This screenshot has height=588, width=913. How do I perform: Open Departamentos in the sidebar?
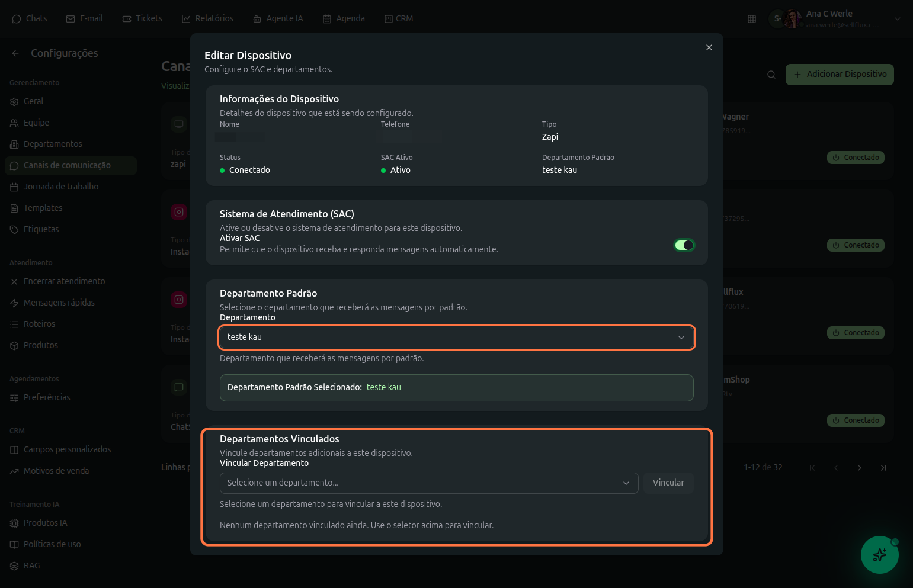click(x=53, y=144)
